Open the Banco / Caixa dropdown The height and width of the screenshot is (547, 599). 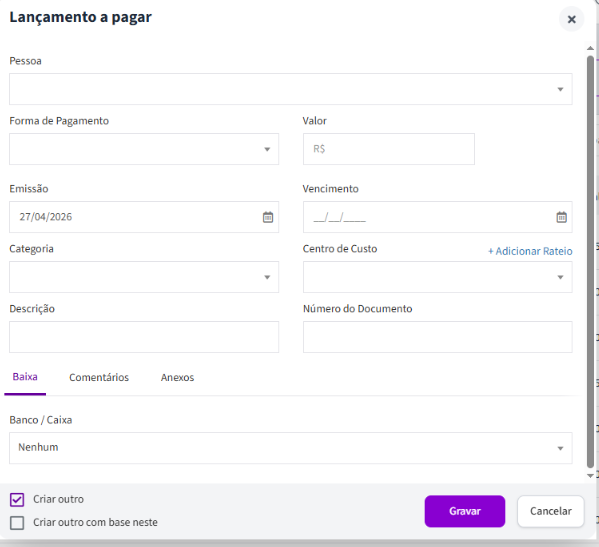(x=291, y=448)
